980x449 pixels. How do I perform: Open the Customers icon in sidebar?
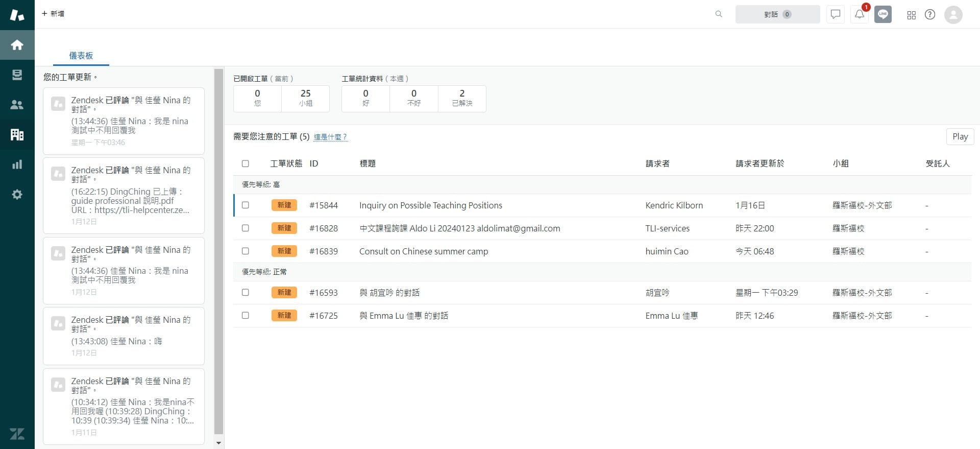17,105
